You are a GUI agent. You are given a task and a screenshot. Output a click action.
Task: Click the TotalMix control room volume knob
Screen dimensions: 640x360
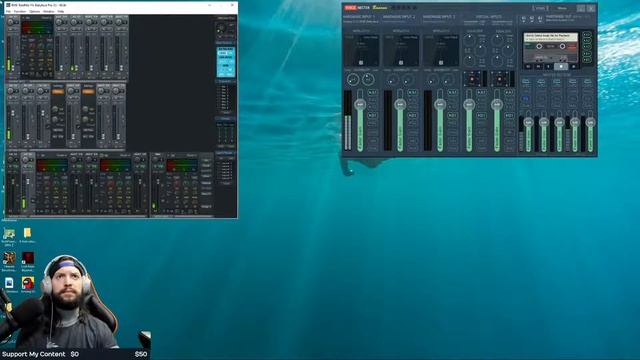[x=221, y=29]
